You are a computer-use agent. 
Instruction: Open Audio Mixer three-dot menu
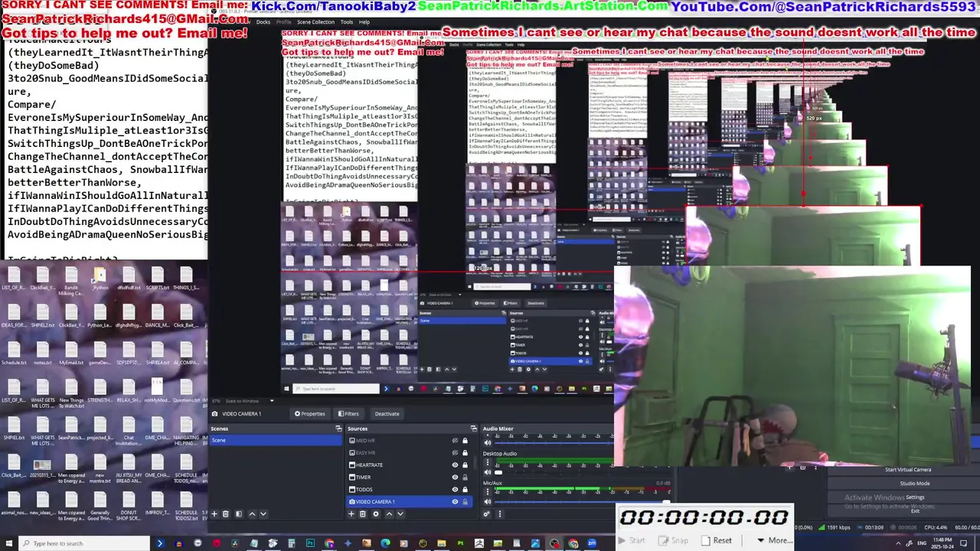tap(500, 514)
